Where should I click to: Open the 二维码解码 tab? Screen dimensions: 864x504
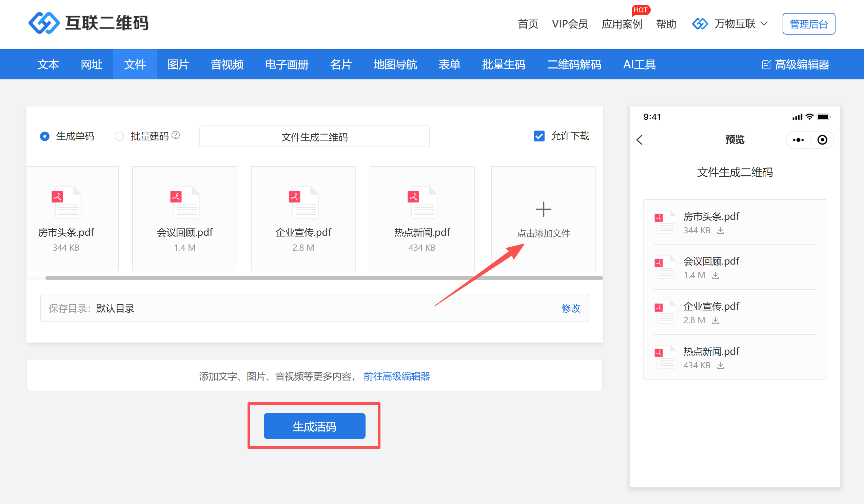coord(574,64)
